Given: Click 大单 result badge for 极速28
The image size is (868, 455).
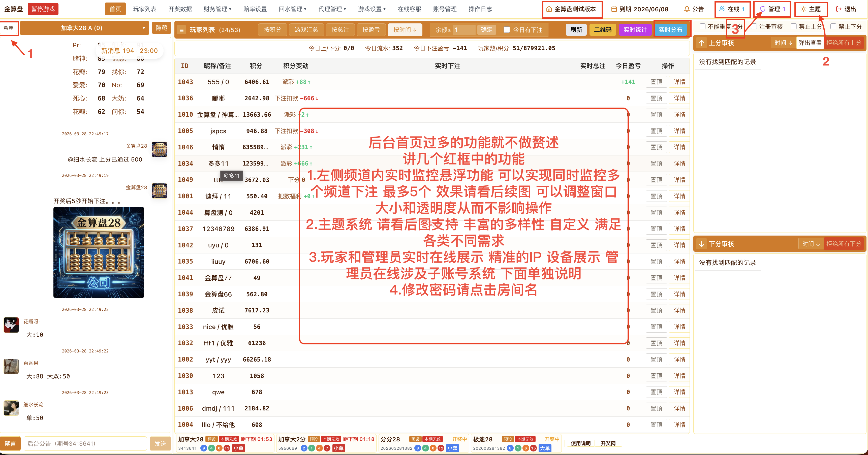Looking at the screenshot, I should point(545,448).
